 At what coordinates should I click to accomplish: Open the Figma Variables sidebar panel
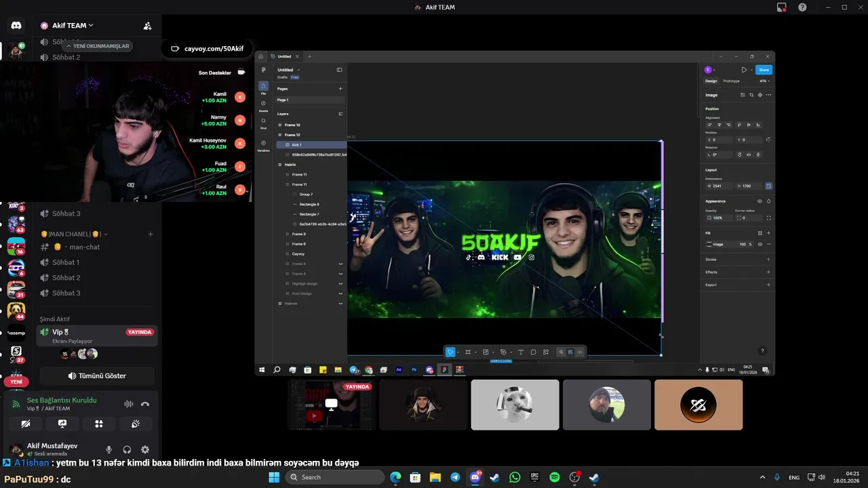coord(263,145)
